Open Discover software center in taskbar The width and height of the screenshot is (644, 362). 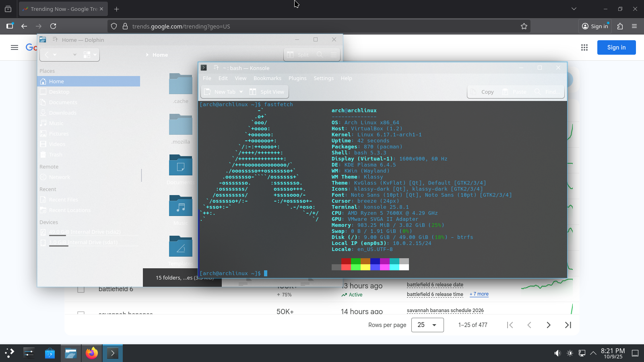(50, 353)
